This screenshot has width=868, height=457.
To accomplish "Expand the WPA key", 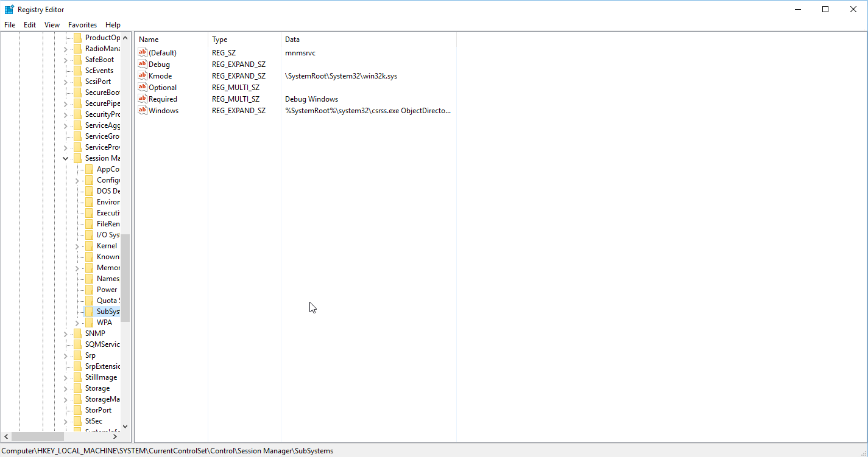I will tap(77, 323).
